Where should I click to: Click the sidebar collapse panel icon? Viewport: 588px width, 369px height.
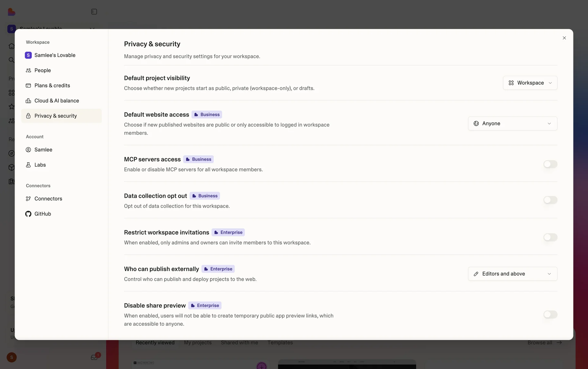point(94,12)
